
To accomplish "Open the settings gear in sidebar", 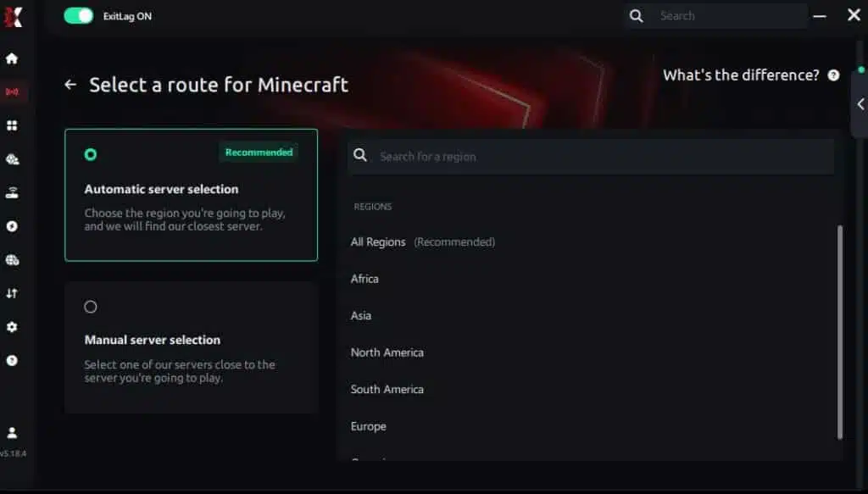I will 12,327.
